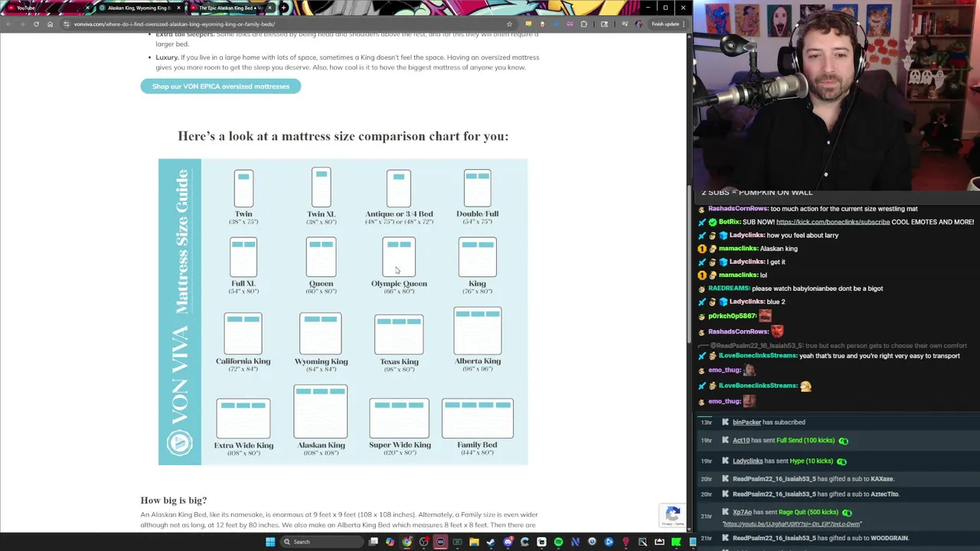Select the Texas King label text

399,361
